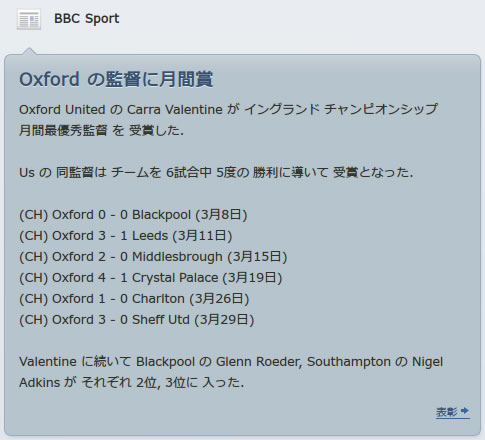Viewport: 485px width, 440px height.
Task: Click the BBC Sport source label
Action: (87, 19)
